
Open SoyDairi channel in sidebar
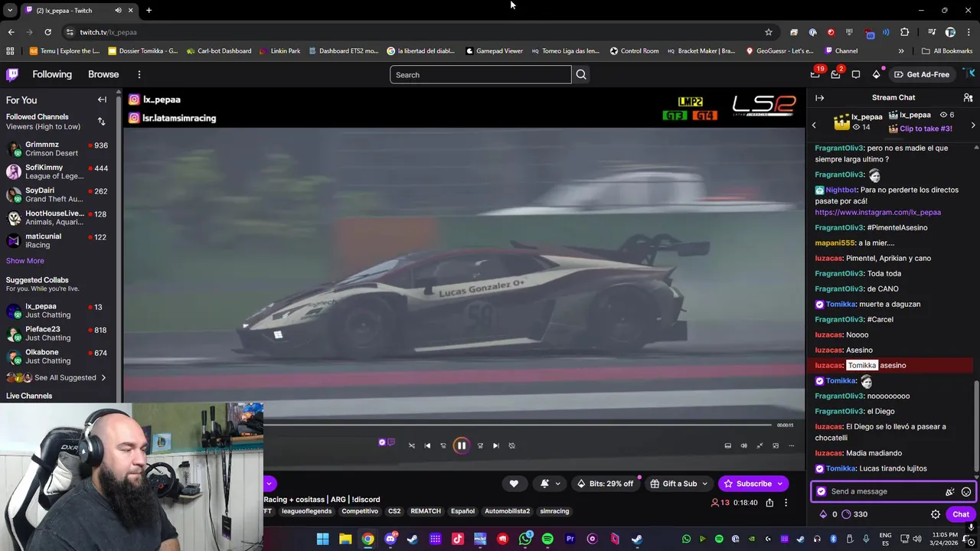[57, 194]
